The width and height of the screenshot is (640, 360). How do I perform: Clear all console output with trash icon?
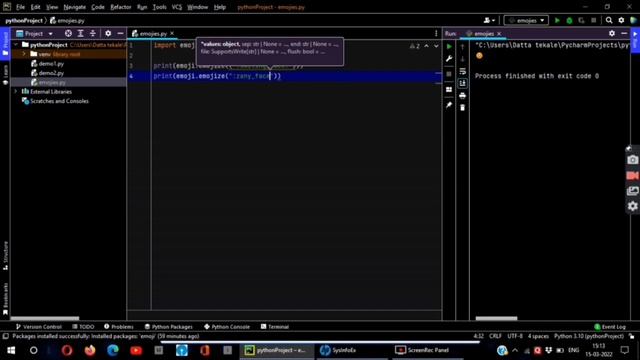click(x=462, y=108)
